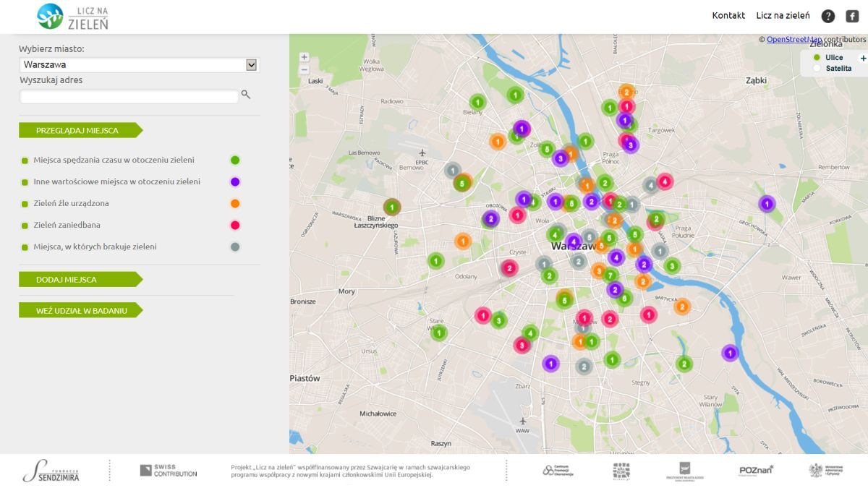
Task: Open 'Licz na zieleń' header menu item
Action: pos(783,16)
